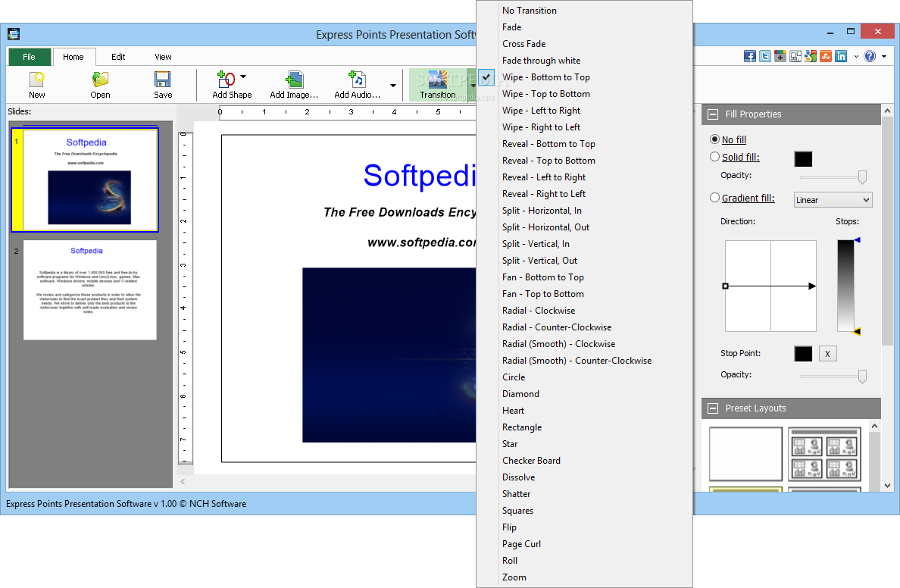Click the Softpedia title on slide canvas
The width and height of the screenshot is (900, 588).
click(x=420, y=175)
